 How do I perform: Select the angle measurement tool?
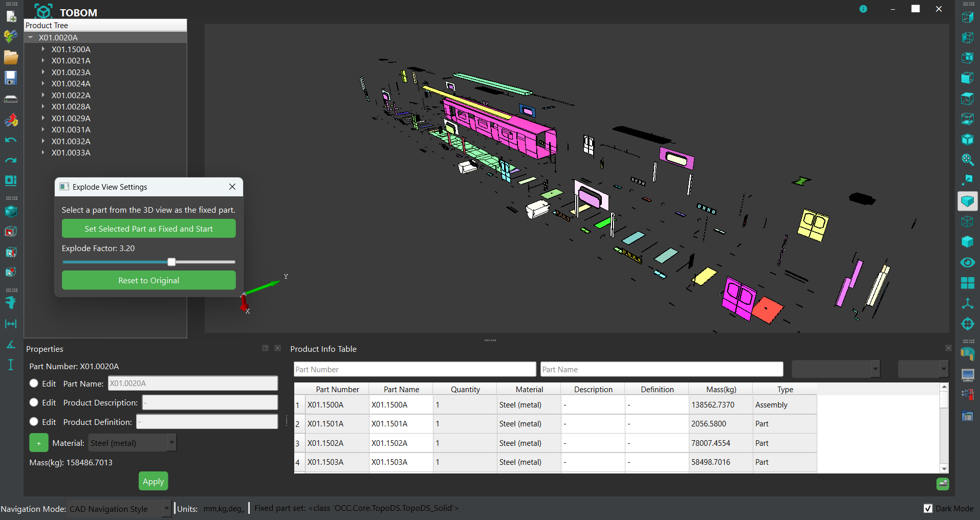point(11,344)
